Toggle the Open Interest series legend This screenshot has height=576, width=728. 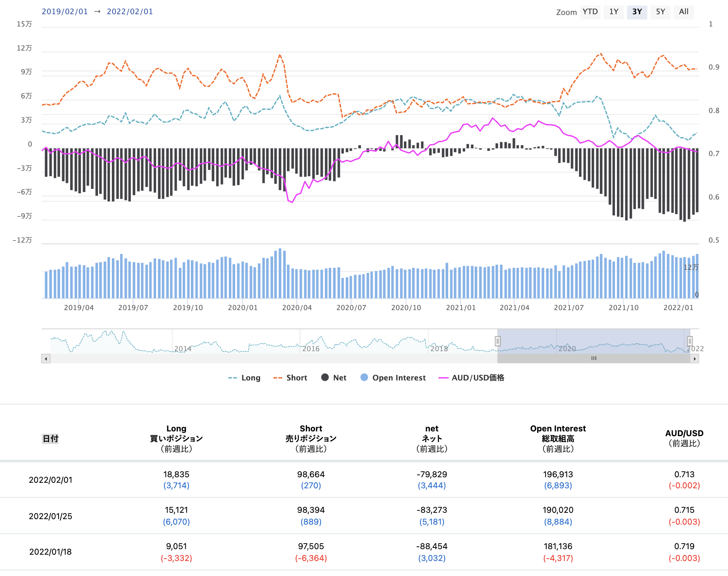393,378
